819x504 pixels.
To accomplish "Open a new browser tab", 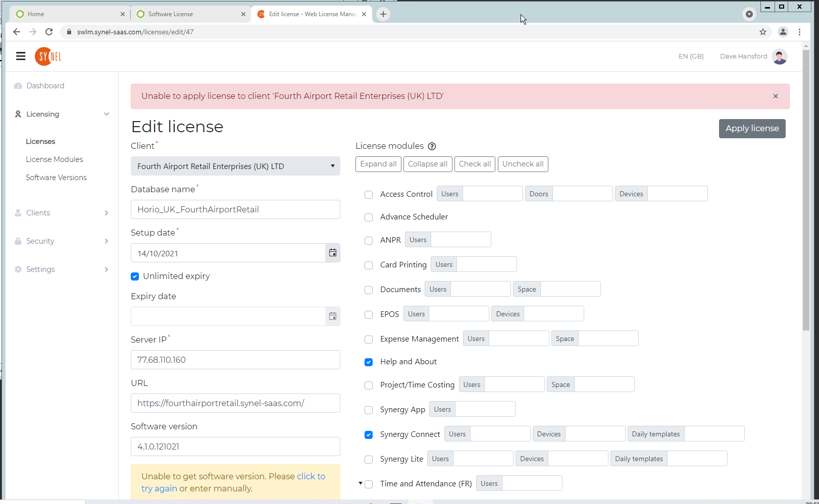I will click(383, 14).
